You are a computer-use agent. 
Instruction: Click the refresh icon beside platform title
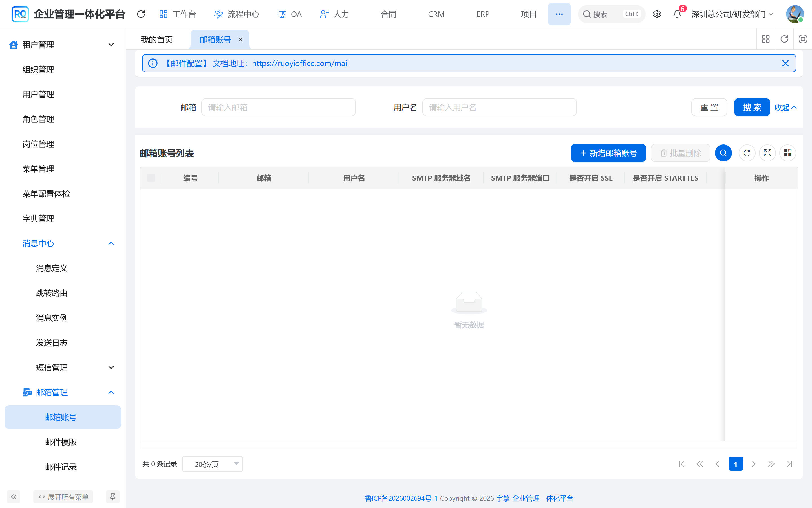pos(141,14)
